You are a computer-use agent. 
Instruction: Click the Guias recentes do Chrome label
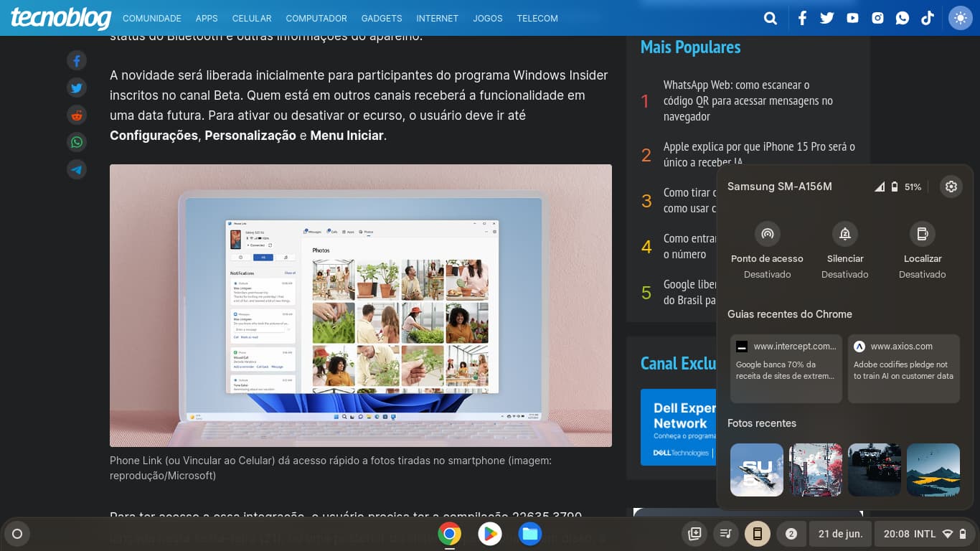click(x=790, y=314)
